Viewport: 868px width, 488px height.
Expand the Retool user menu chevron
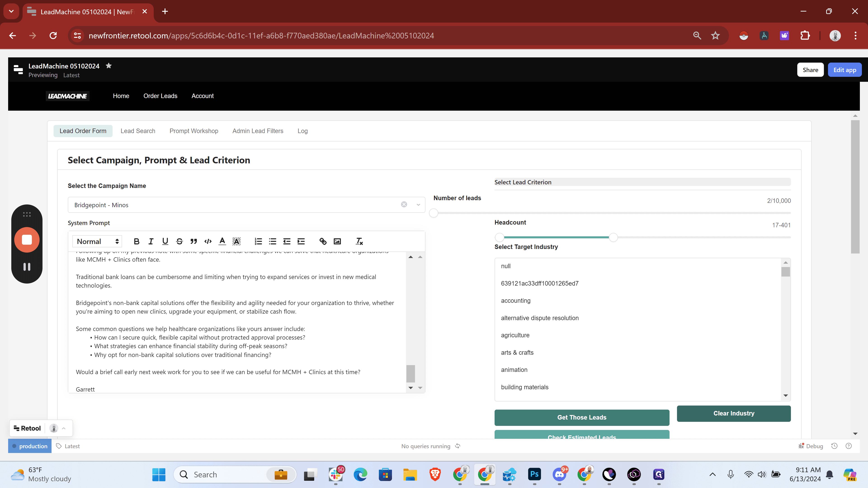click(x=64, y=428)
